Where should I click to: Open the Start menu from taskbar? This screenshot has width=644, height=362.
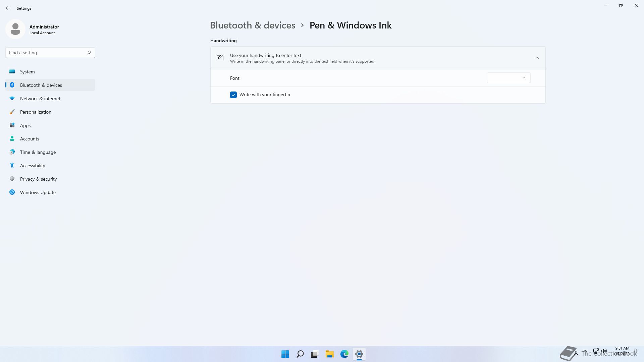coord(285,354)
